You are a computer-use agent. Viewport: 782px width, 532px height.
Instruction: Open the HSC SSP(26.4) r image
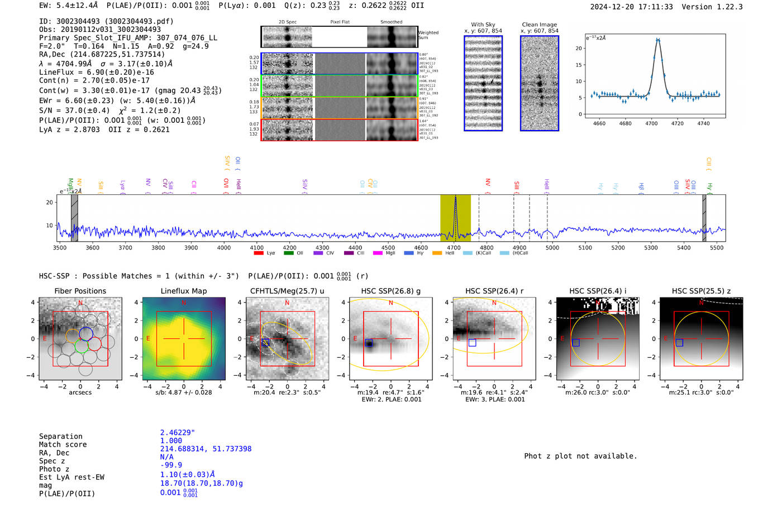click(494, 338)
